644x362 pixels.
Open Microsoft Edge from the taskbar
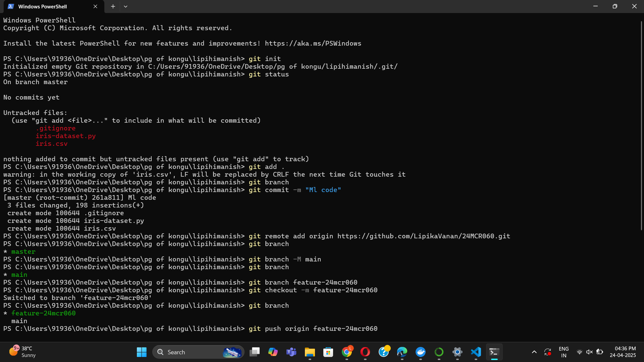tap(402, 352)
